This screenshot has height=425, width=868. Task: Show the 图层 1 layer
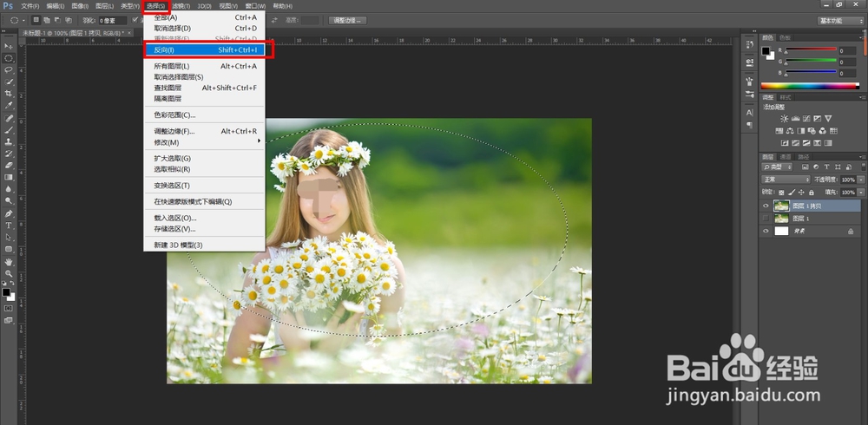766,219
